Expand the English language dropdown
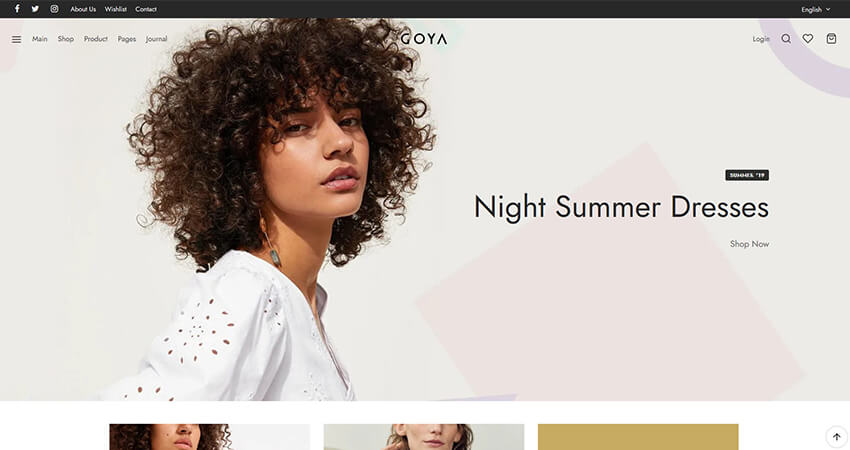 coord(816,9)
